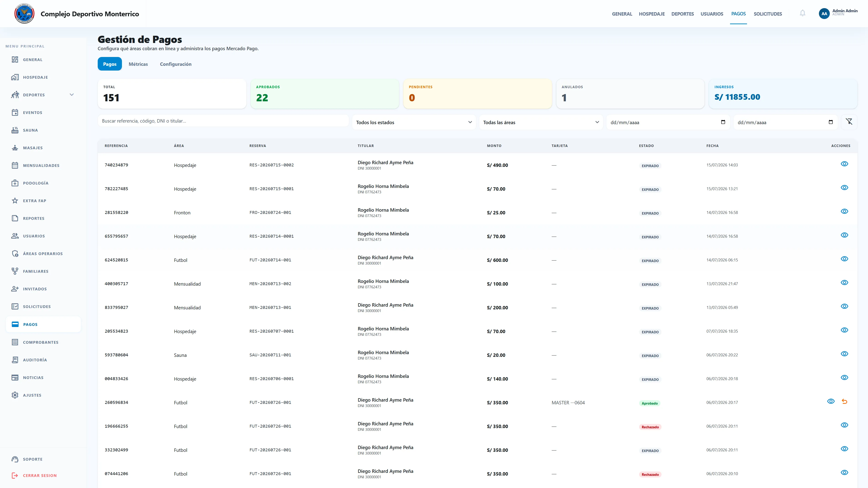Open Áreas Operarios sidebar item
Viewport: 868px width, 488px height.
pyautogui.click(x=43, y=253)
